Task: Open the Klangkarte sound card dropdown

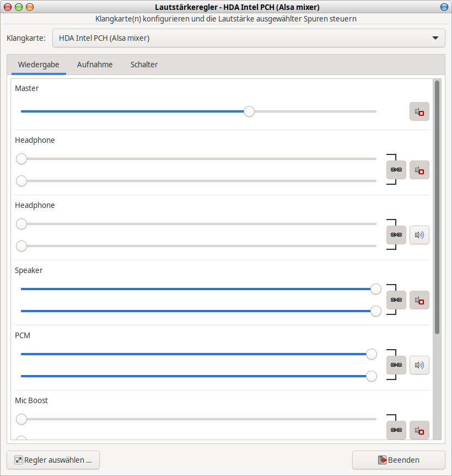Action: click(249, 38)
